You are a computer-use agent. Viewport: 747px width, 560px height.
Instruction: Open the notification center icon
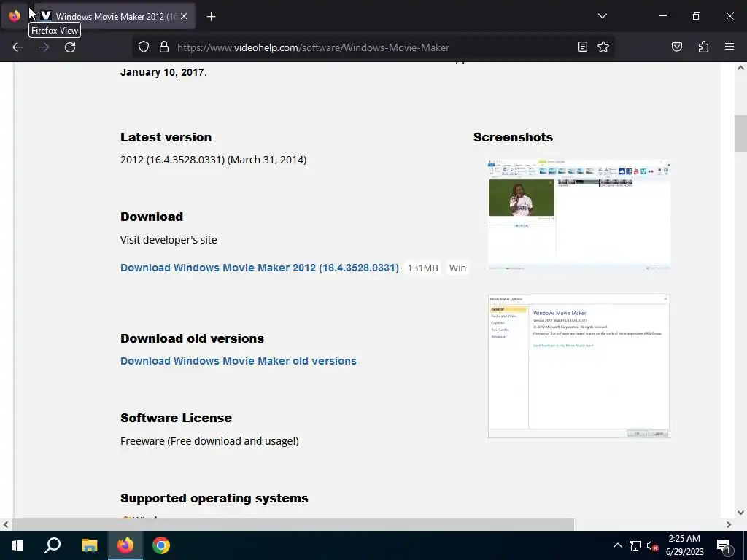coord(724,545)
